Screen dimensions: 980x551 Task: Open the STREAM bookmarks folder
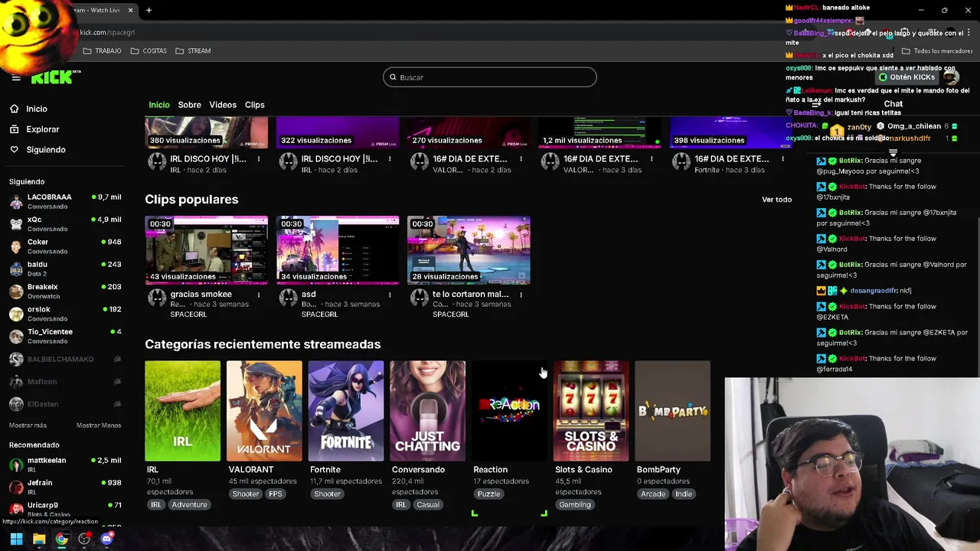[x=193, y=51]
